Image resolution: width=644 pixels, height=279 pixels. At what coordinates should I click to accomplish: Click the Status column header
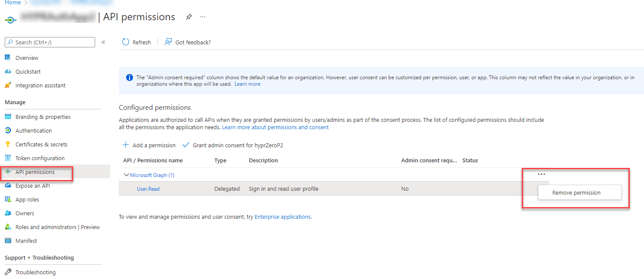(470, 161)
